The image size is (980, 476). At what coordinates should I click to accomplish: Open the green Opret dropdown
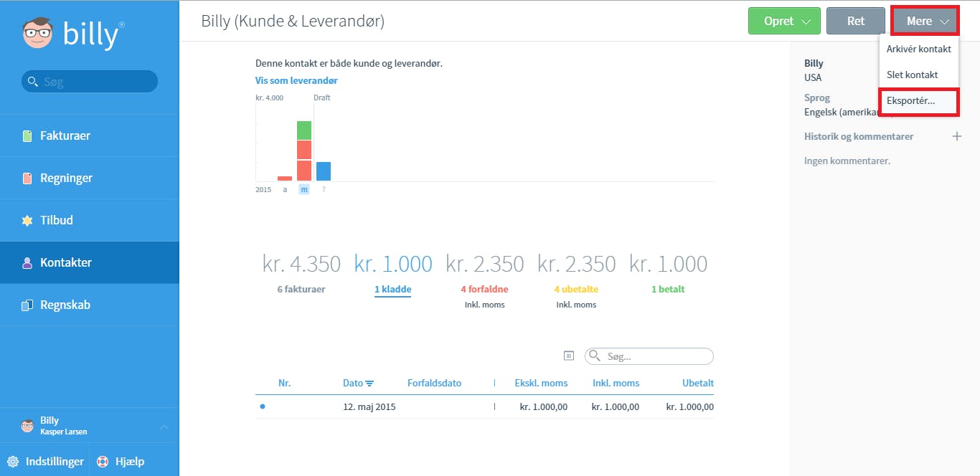pos(784,21)
